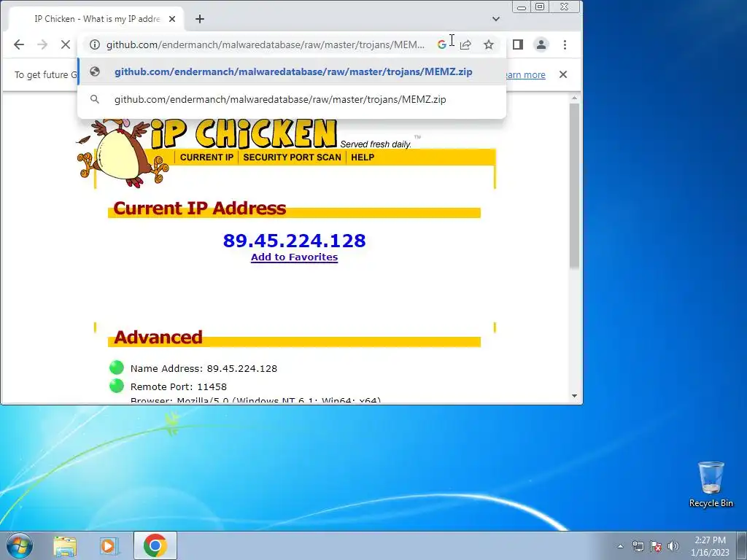
Task: Open the Action Center flag icon
Action: click(656, 546)
